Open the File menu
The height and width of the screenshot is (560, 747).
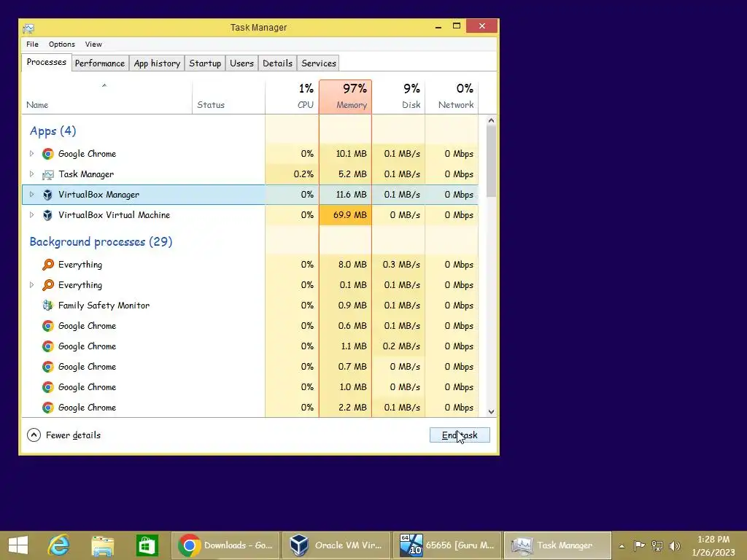click(32, 44)
